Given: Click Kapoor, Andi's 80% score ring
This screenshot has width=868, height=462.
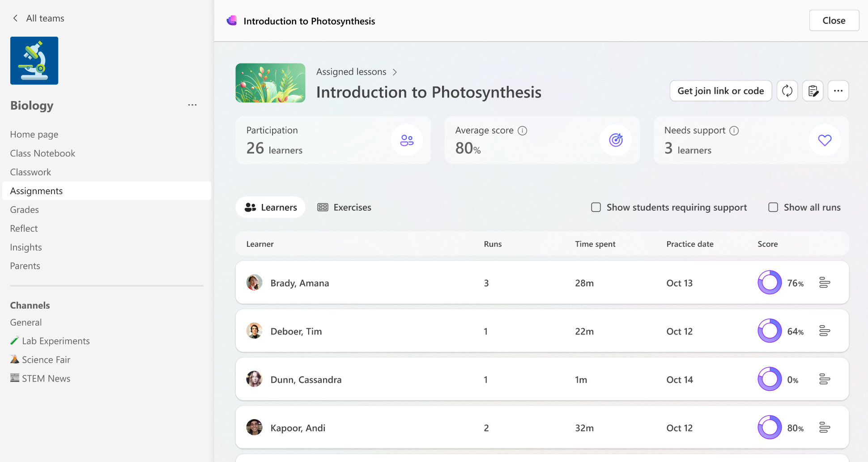Looking at the screenshot, I should tap(770, 428).
